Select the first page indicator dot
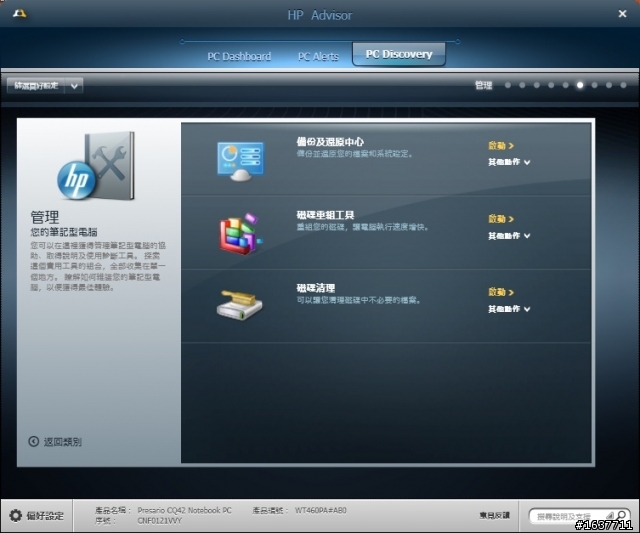640x533 pixels. point(508,85)
